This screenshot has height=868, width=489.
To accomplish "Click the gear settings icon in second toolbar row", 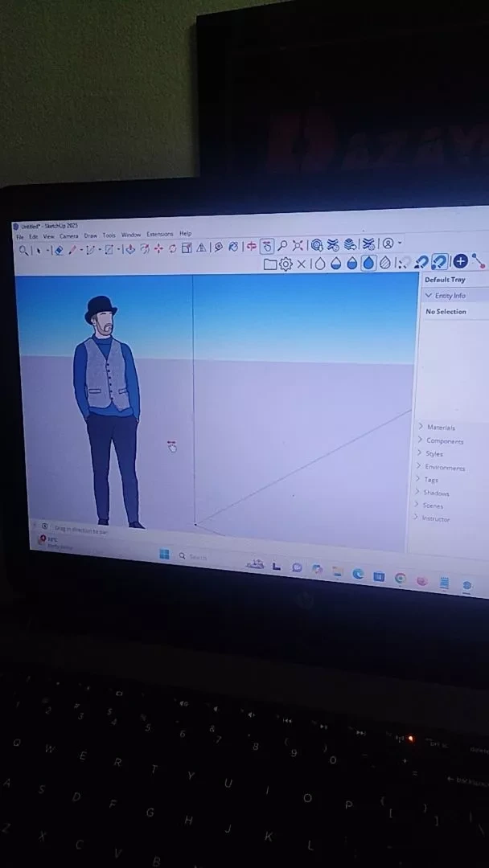I will coord(286,264).
